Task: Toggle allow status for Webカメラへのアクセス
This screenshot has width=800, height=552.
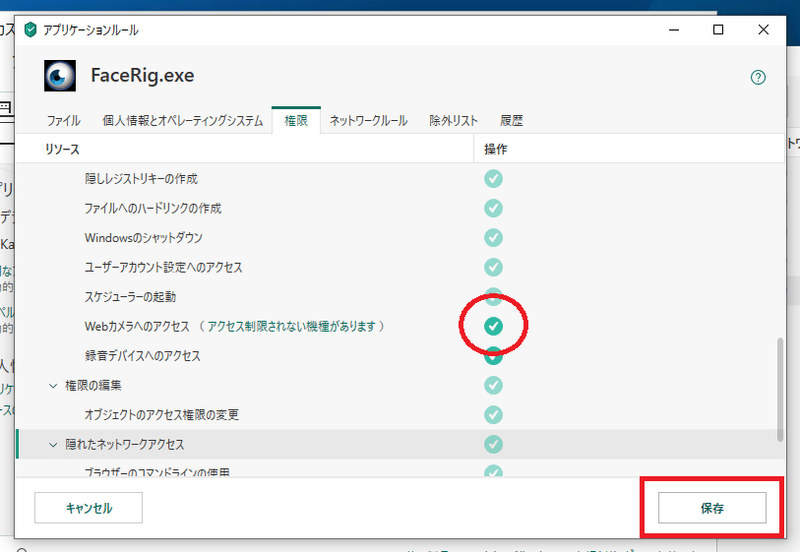Action: (x=493, y=326)
